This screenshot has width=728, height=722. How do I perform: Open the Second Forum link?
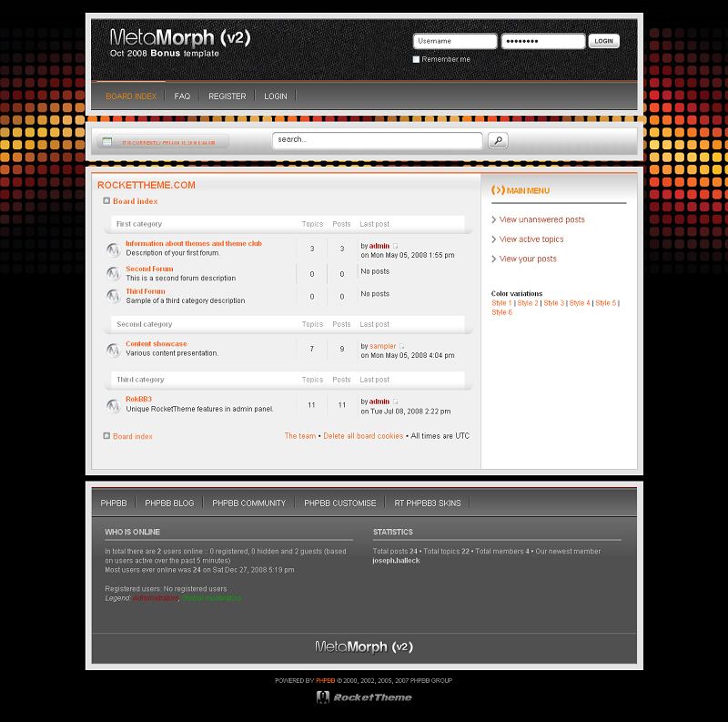[149, 269]
